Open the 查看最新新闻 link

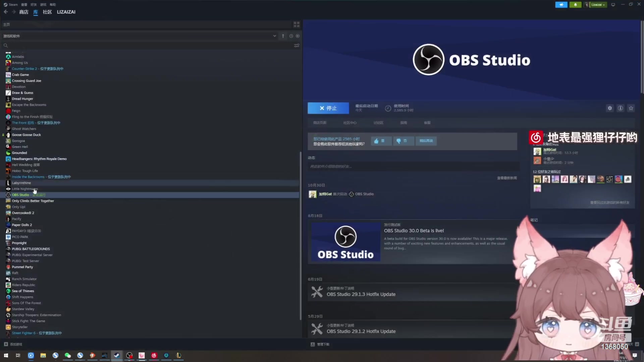pos(507,178)
